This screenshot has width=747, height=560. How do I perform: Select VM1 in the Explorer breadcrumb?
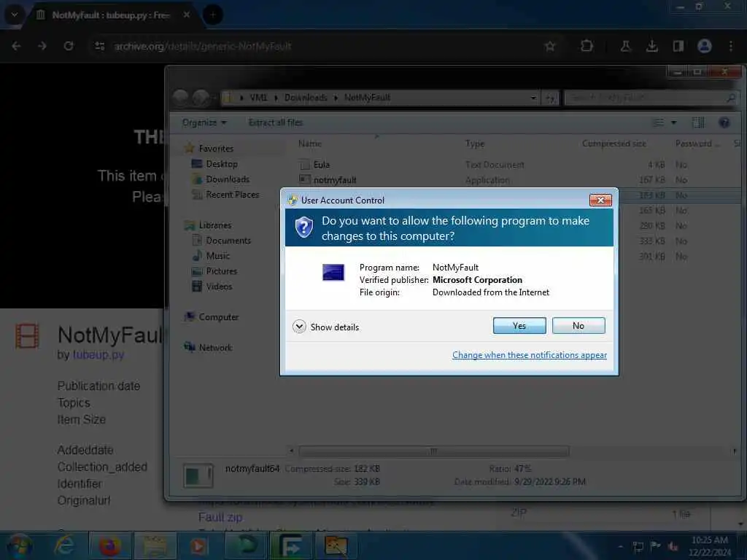[x=259, y=98]
